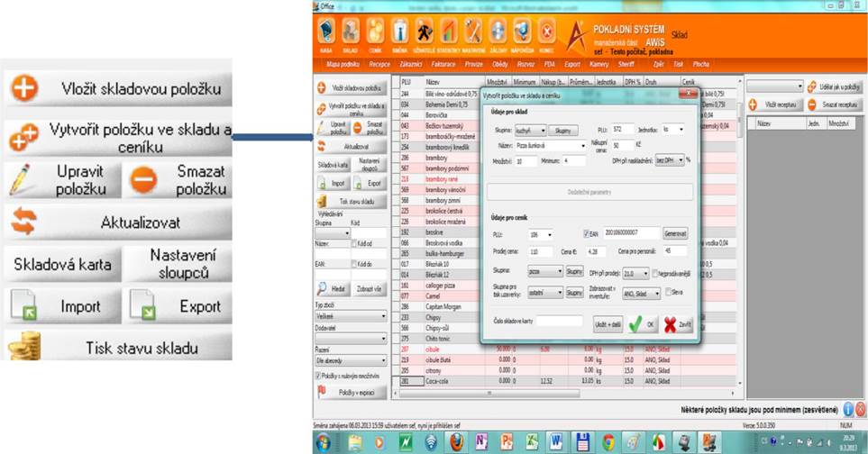Toggle the Kód do checkbox
Screen dimensions: 868x454
coord(354,264)
